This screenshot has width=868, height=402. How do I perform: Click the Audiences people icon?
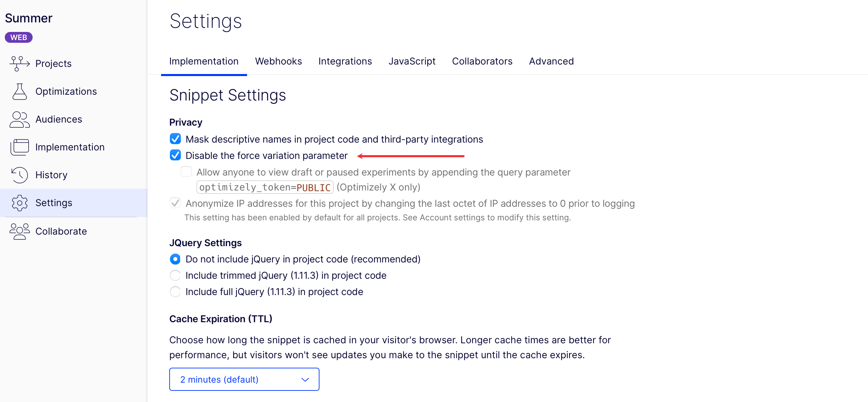pos(19,119)
